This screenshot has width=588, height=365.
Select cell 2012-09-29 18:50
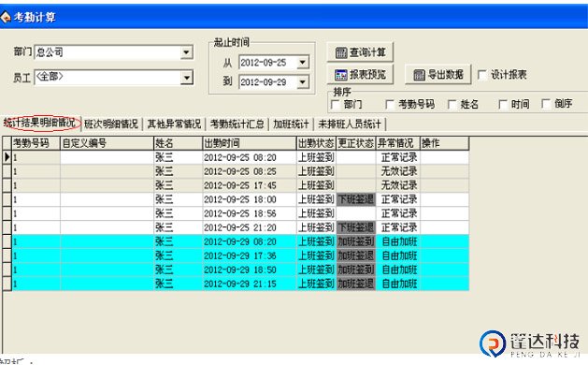coord(250,270)
